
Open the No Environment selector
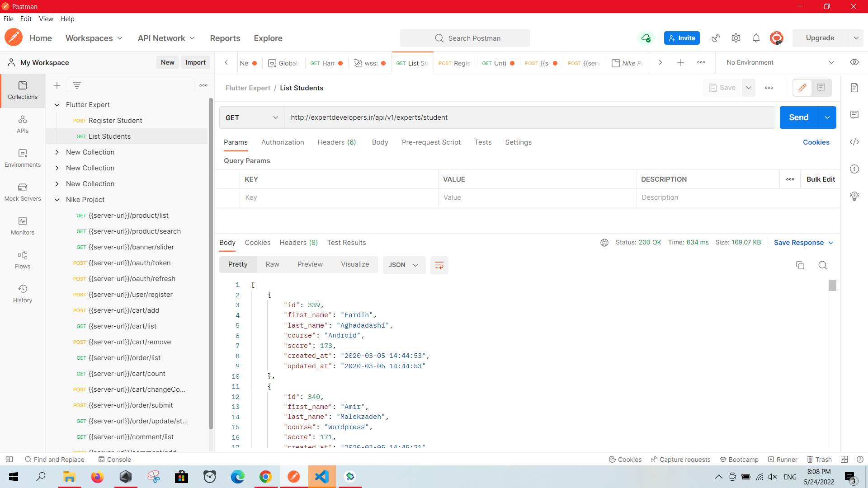tap(780, 62)
